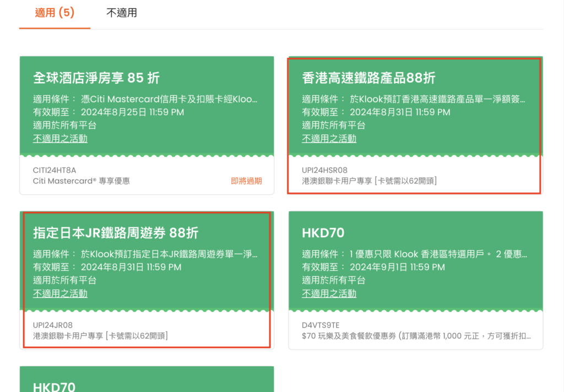The image size is (564, 392).
Task: Open 不適用之活動 link on 全球酒店淨房享 85 折 coupon
Action: (x=60, y=138)
